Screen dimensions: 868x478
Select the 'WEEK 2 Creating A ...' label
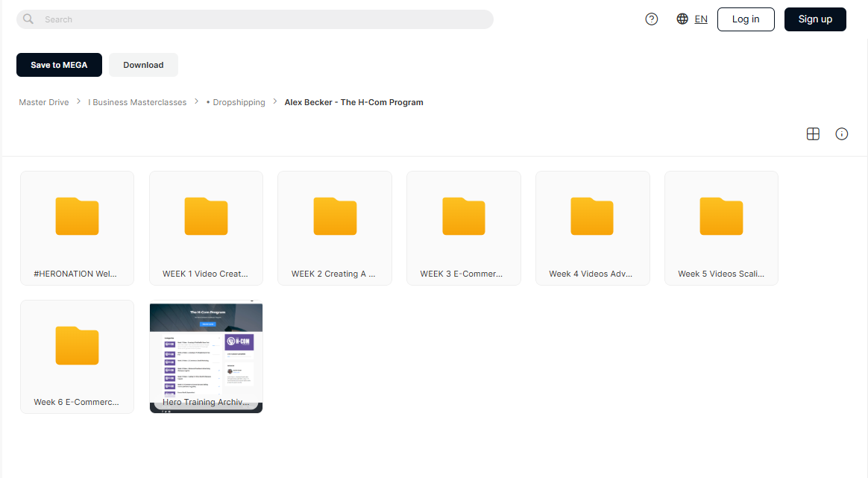pos(333,274)
